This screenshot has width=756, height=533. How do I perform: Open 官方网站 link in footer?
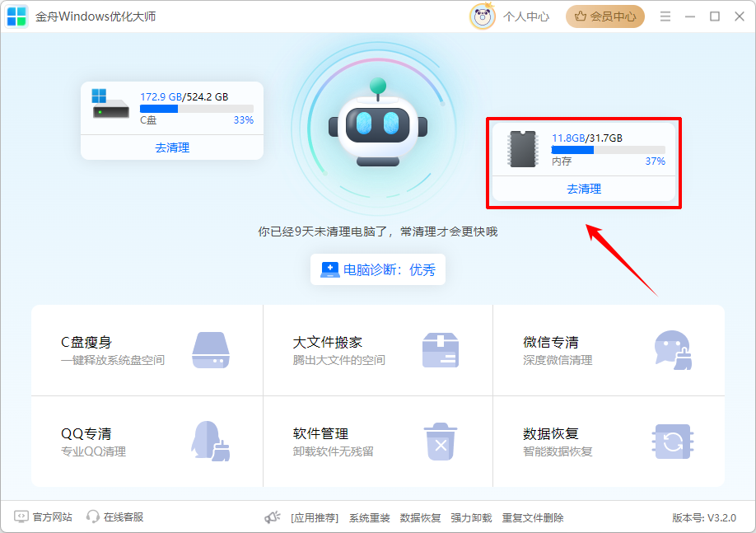pyautogui.click(x=52, y=517)
